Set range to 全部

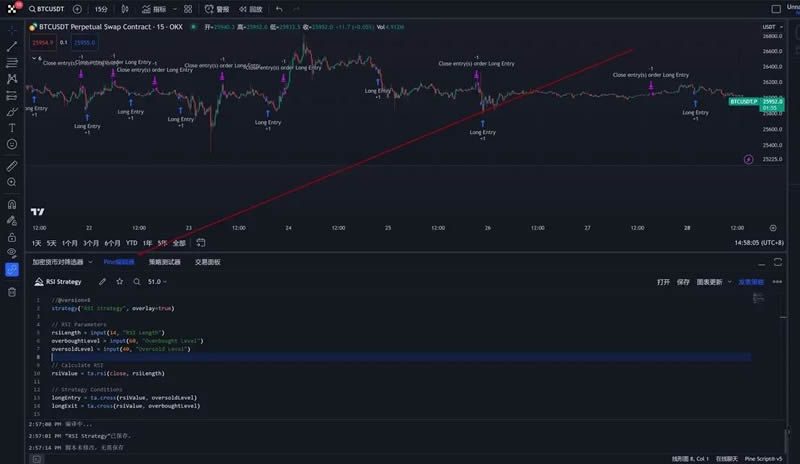coord(179,243)
